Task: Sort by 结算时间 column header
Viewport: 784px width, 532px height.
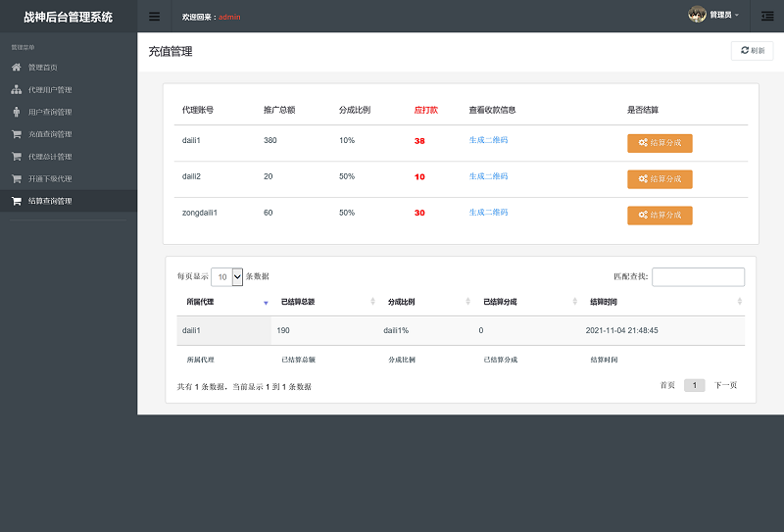Action: [x=662, y=302]
